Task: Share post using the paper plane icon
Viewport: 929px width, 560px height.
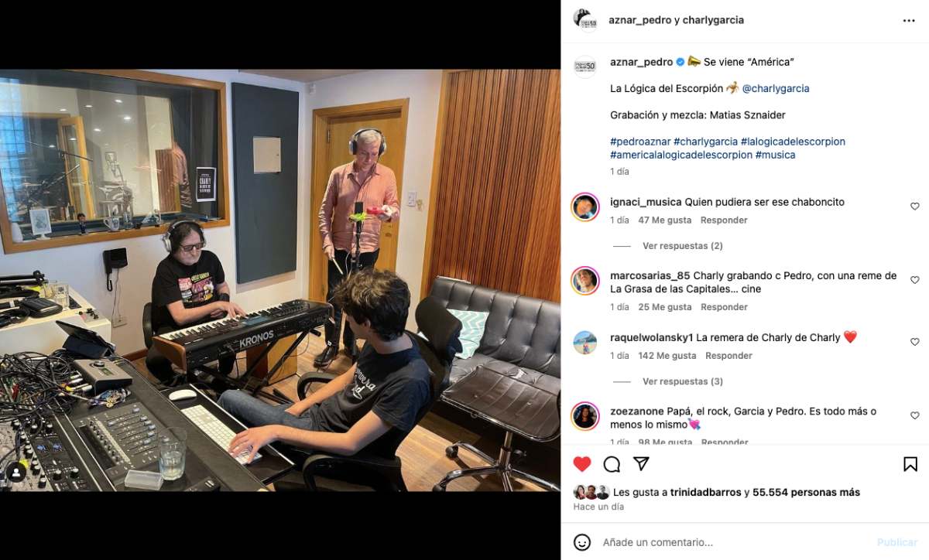Action: click(641, 463)
